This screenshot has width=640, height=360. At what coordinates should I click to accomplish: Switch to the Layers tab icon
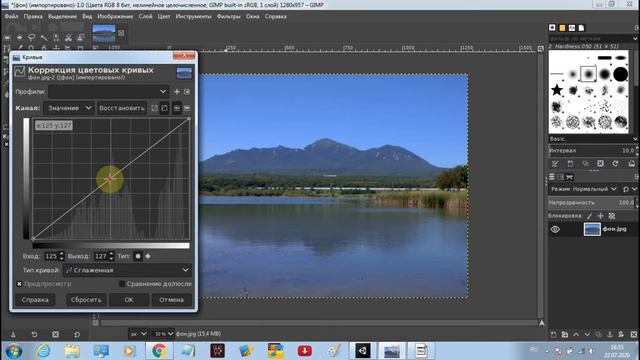click(x=551, y=177)
